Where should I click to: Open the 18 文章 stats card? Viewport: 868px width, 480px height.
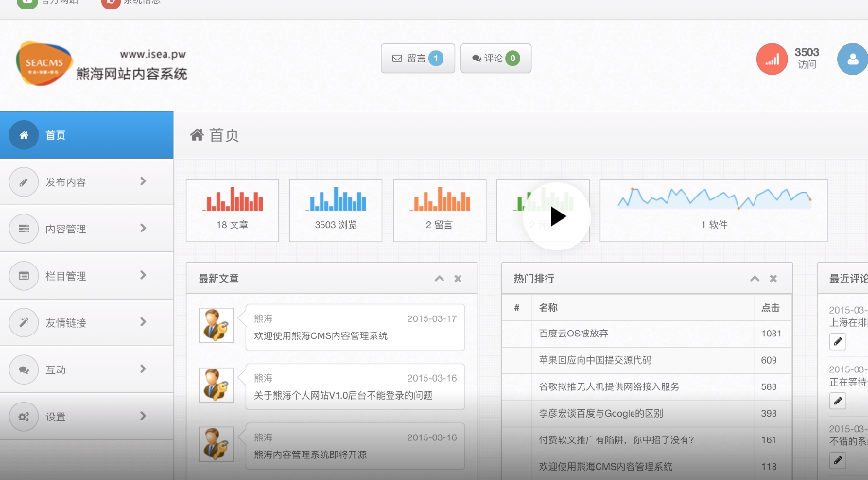tap(233, 210)
